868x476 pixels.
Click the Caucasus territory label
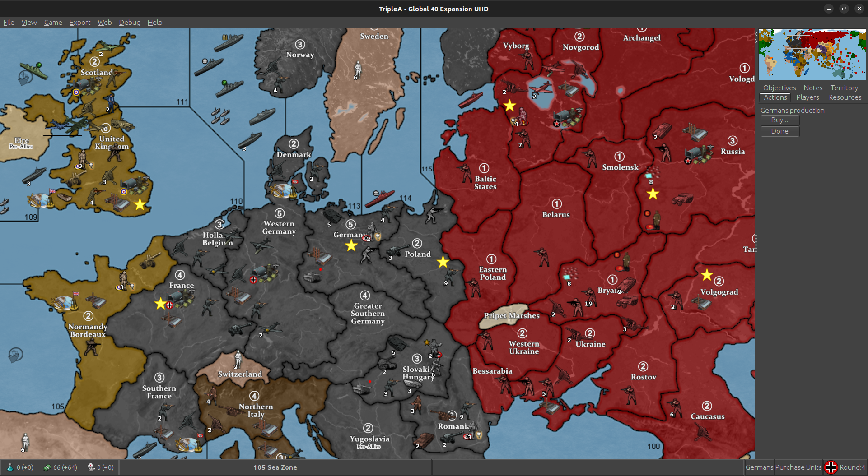tap(708, 417)
